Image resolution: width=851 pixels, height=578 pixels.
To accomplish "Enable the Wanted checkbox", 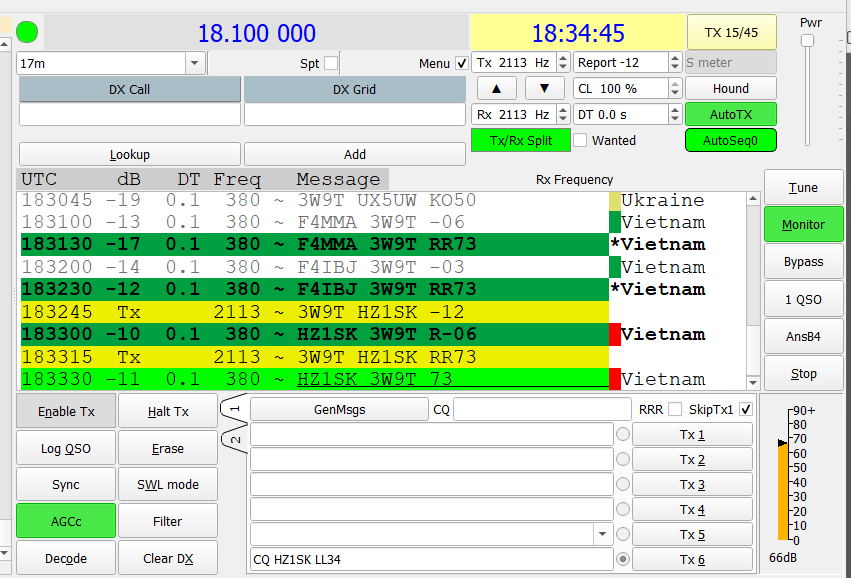I will click(580, 141).
